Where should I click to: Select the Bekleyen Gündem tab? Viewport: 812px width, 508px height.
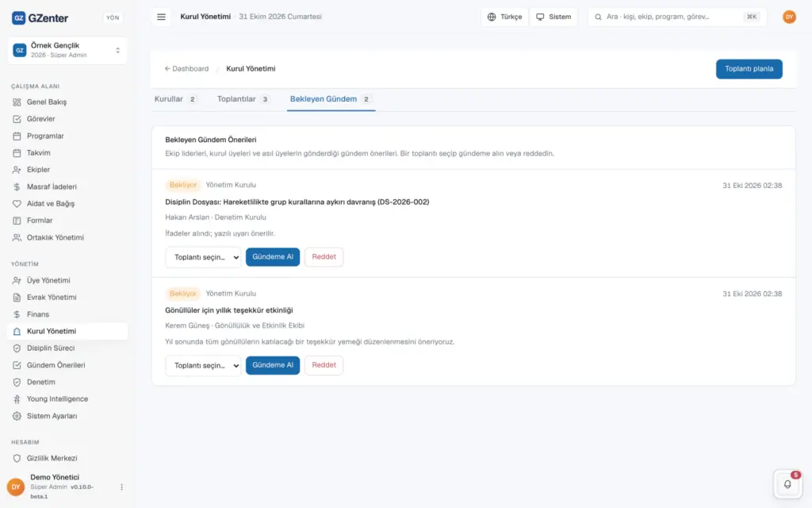[x=331, y=99]
